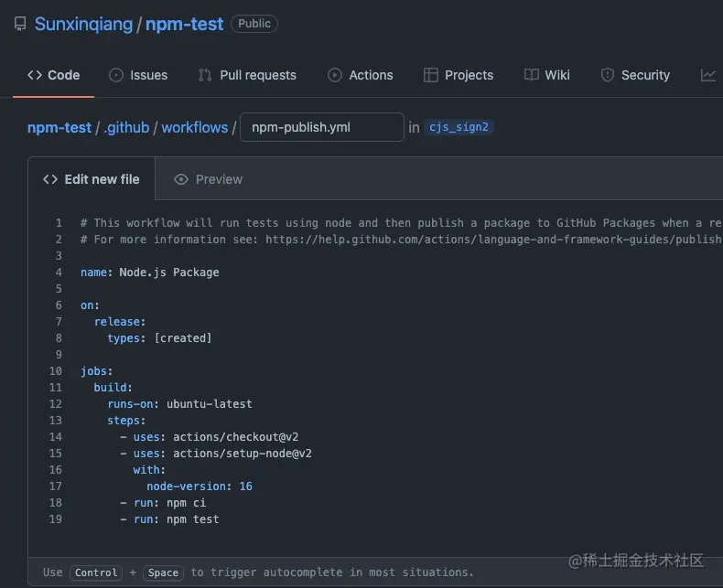Click the Pull requests branch icon
The width and height of the screenshot is (723, 588).
click(x=205, y=75)
